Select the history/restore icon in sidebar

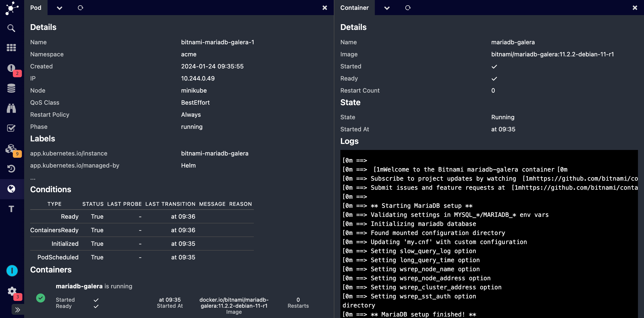tap(11, 169)
